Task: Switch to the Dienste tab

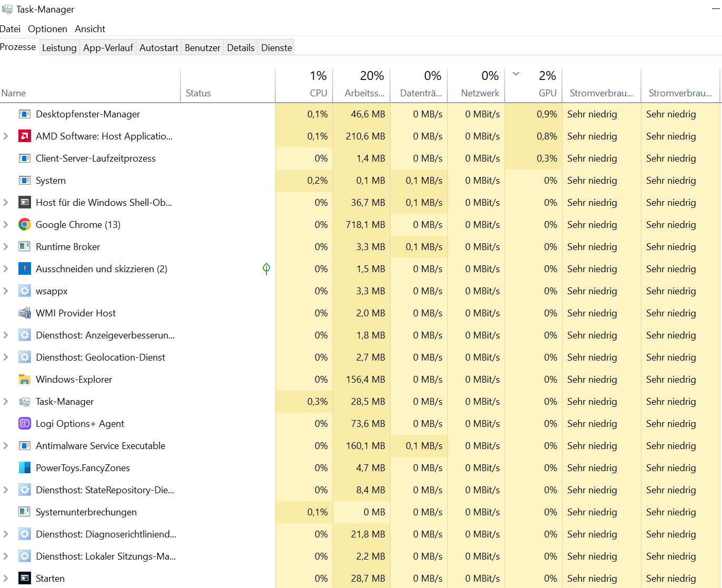Action: pos(276,47)
